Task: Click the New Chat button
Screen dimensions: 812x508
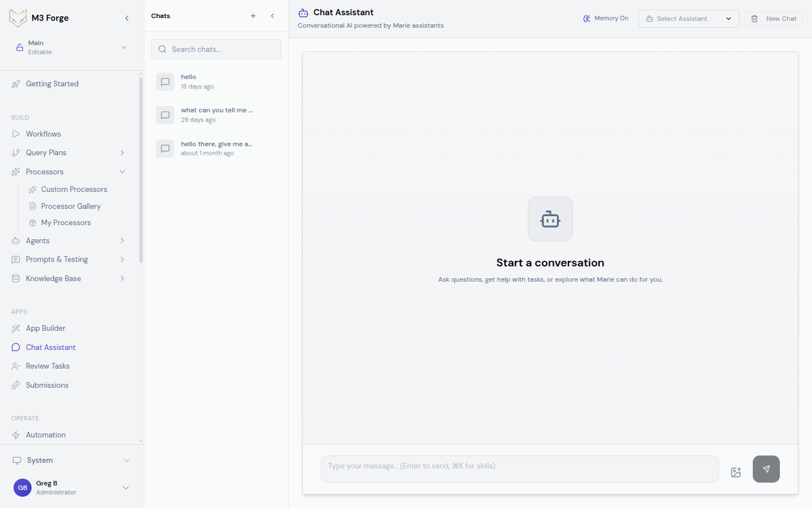Action: [x=774, y=19]
